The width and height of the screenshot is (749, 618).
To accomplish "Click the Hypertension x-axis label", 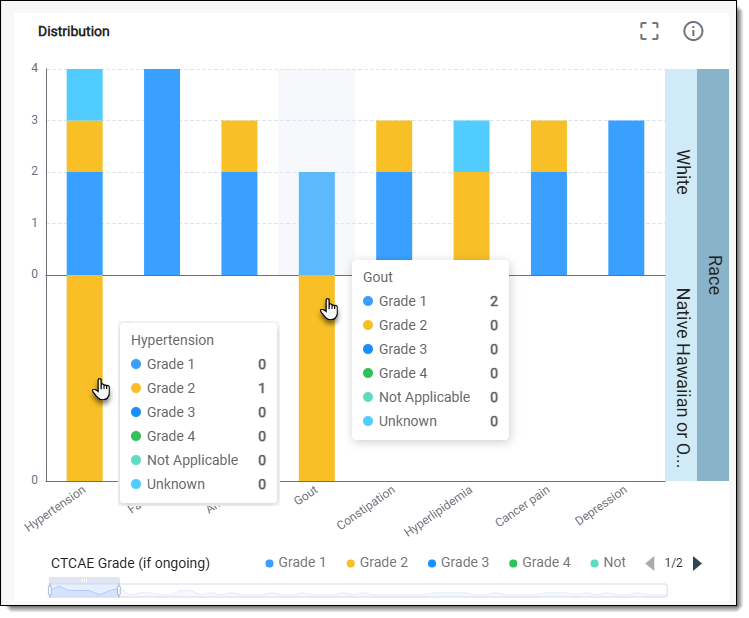I will 55,508.
